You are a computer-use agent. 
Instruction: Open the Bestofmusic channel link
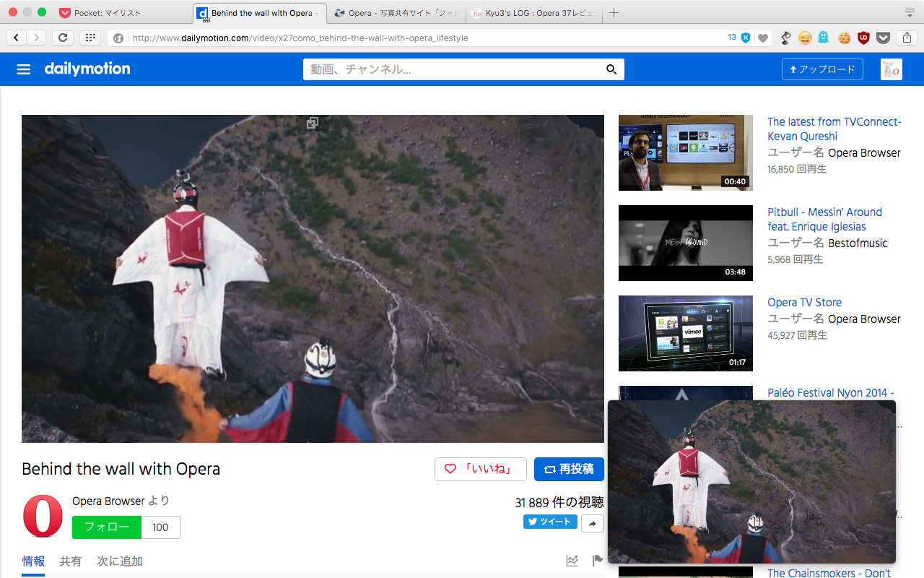click(858, 243)
